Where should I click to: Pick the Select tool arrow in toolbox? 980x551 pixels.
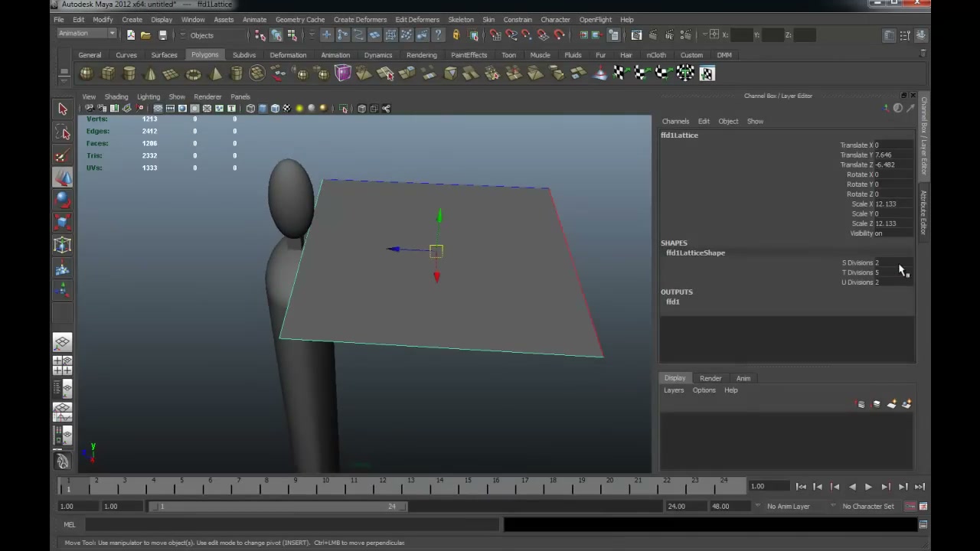point(63,109)
